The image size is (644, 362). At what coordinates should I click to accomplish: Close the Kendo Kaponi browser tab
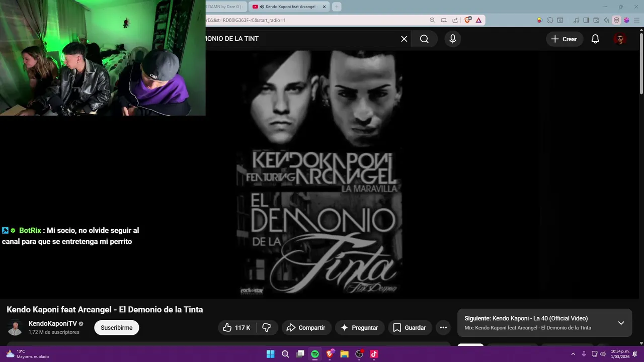coord(324,7)
